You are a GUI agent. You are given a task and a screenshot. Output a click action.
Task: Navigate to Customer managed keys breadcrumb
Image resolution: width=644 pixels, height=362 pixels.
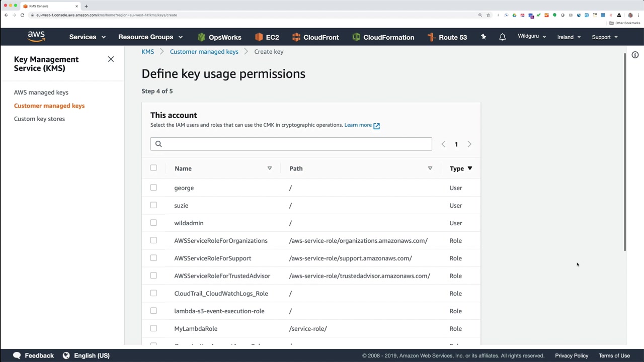204,52
